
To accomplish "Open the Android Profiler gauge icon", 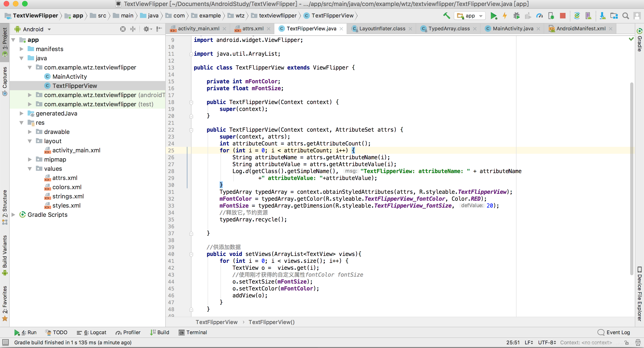I will pos(539,15).
